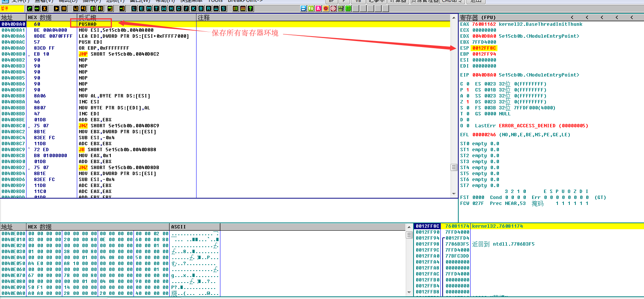Click the binary 010101 toolbar icon
The width and height of the screenshot is (644, 299).
coord(341,8)
